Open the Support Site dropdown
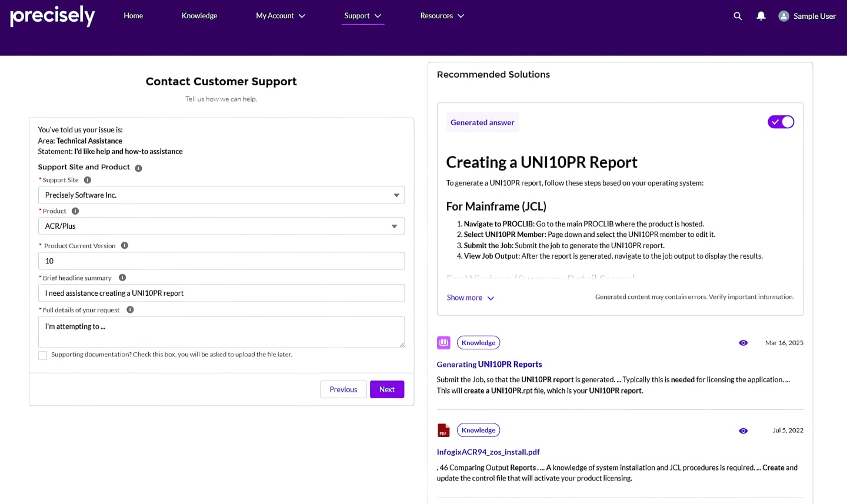Viewport: 847px width, 504px height. [x=221, y=195]
